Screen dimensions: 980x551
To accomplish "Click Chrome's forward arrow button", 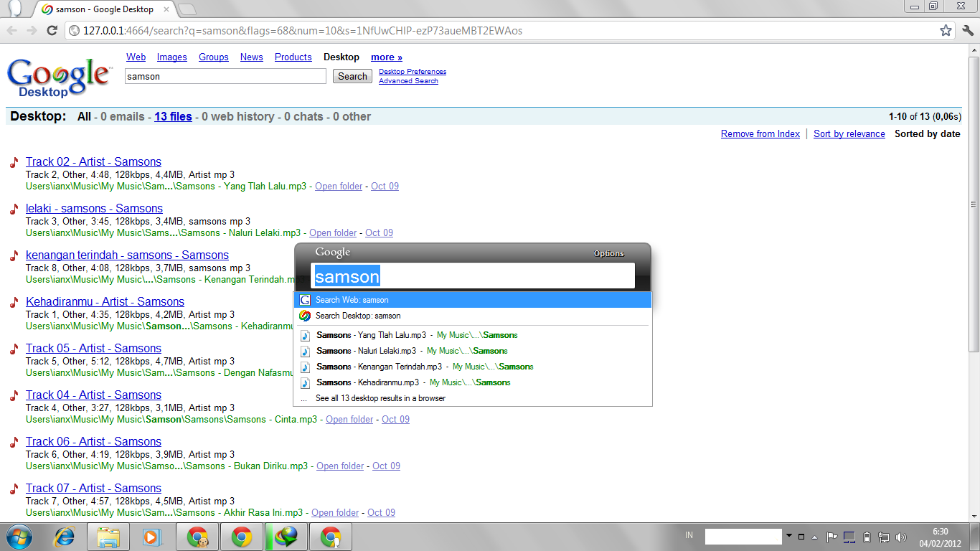I will [x=32, y=30].
